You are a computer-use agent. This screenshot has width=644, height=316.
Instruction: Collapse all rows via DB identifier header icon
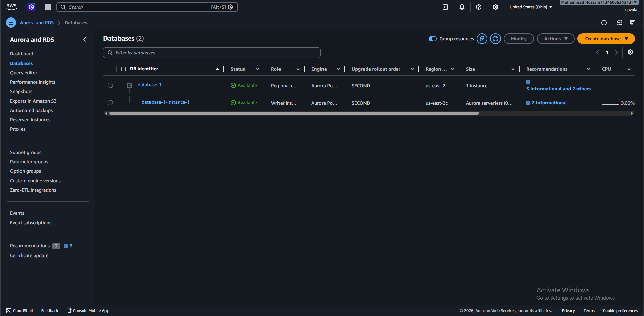(123, 69)
